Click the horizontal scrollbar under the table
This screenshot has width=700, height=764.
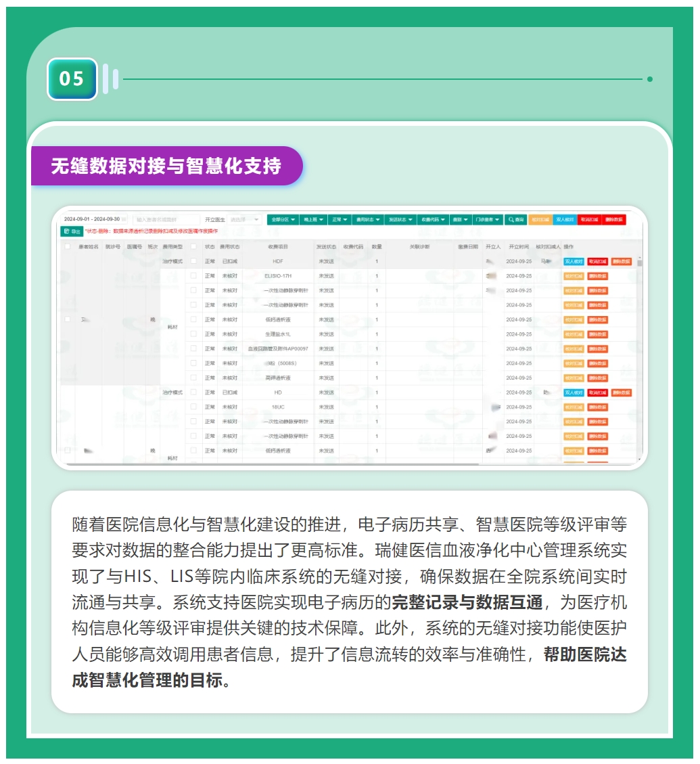[273, 464]
